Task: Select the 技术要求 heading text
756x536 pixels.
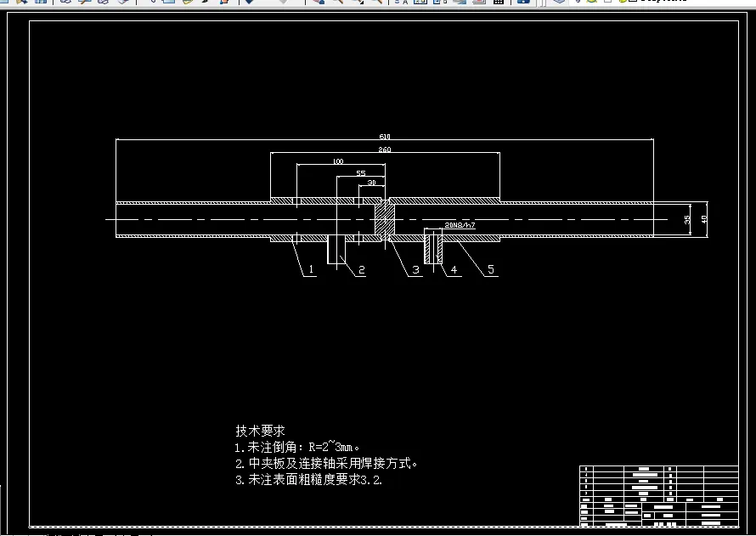Action: (261, 431)
